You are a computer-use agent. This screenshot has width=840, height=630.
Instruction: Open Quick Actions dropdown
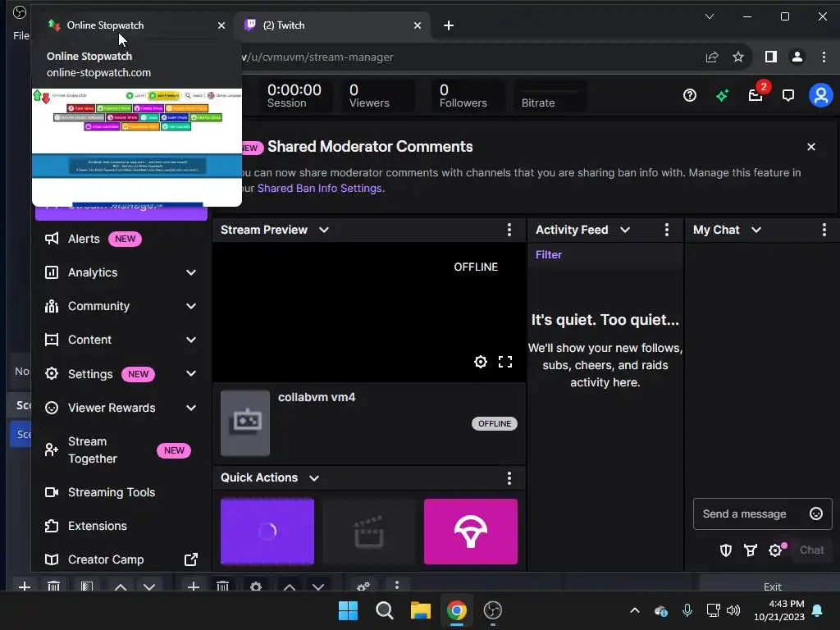314,478
